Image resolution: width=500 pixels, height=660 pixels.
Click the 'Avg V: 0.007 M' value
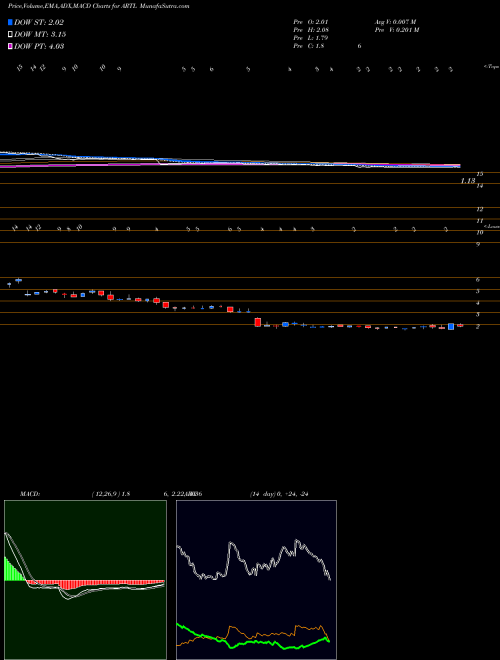click(x=395, y=22)
